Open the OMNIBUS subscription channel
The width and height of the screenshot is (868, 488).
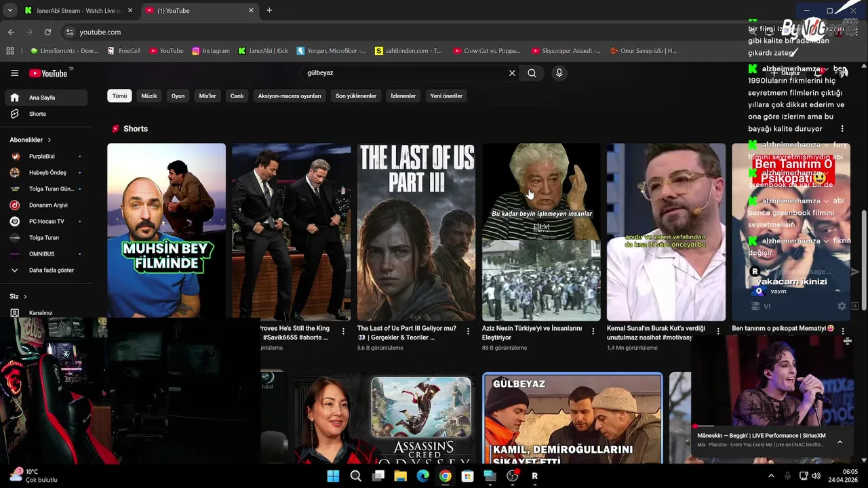(x=46, y=253)
